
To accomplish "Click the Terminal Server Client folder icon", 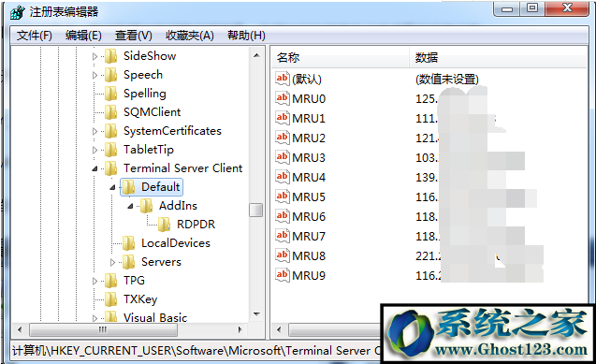I will [x=110, y=167].
